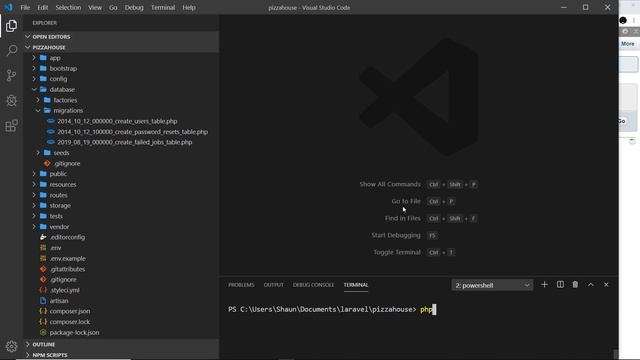Viewport: 640px width, 360px height.
Task: Expand the tests folder
Action: [x=56, y=216]
